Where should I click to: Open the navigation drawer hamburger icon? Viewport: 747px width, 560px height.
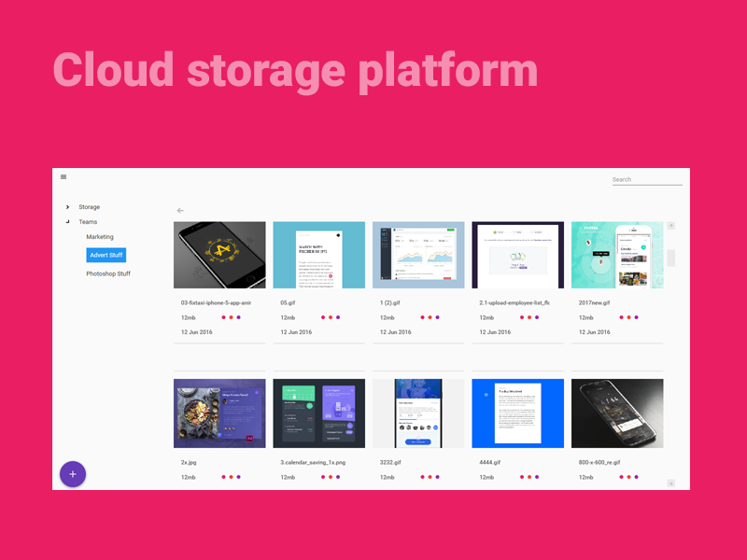tap(63, 176)
